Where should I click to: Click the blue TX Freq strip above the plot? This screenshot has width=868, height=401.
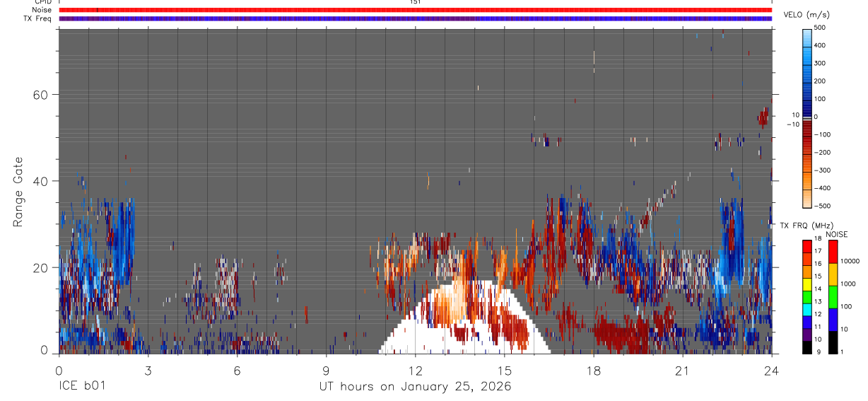click(x=415, y=18)
